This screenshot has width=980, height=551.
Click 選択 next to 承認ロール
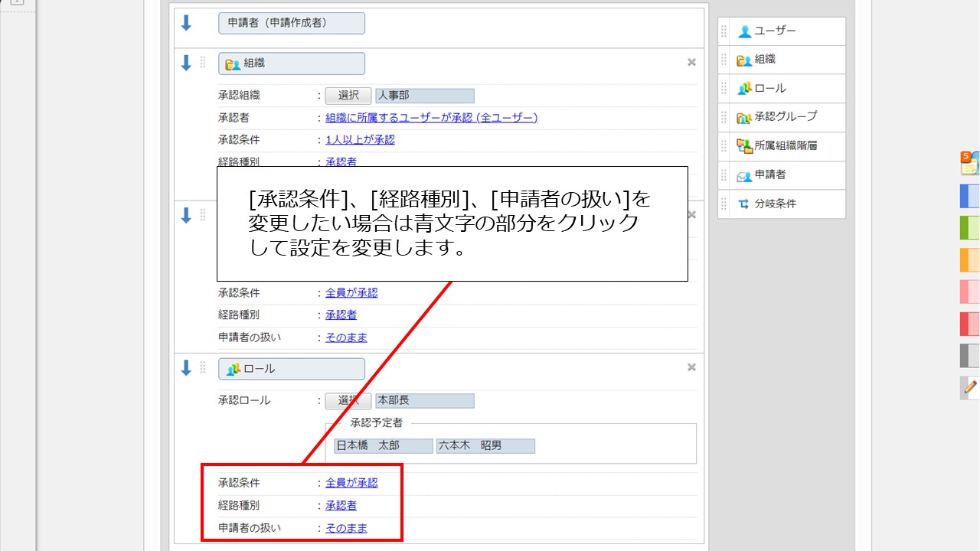(x=348, y=400)
